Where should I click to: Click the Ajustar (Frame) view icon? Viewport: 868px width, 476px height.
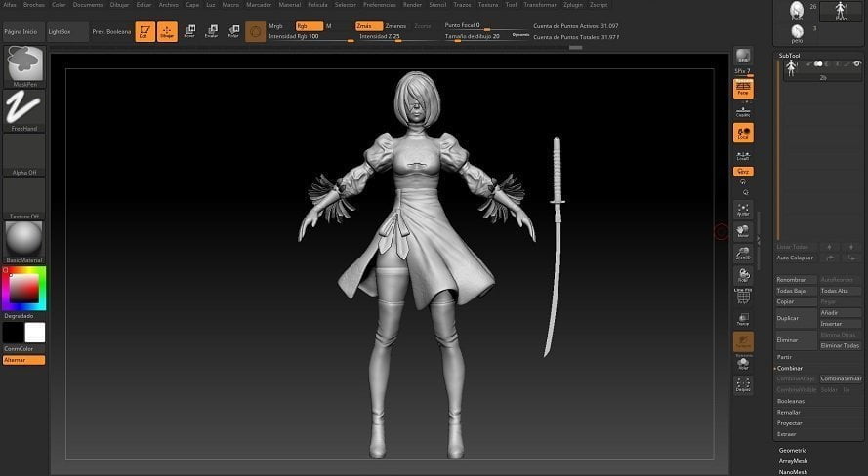[743, 210]
